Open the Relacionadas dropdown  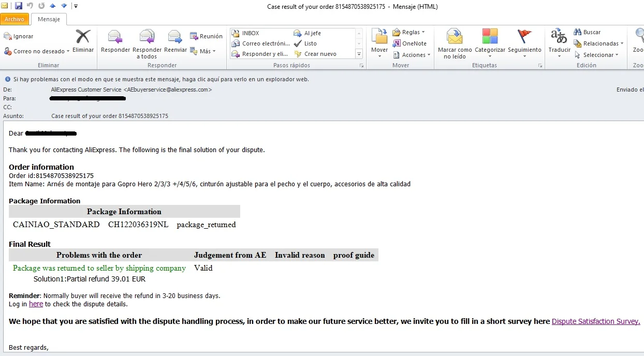point(598,43)
